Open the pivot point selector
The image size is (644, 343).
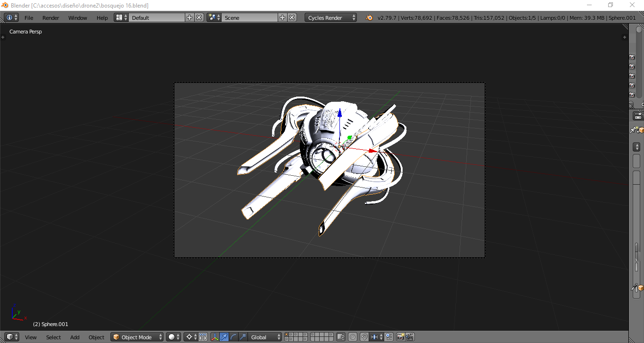[190, 337]
